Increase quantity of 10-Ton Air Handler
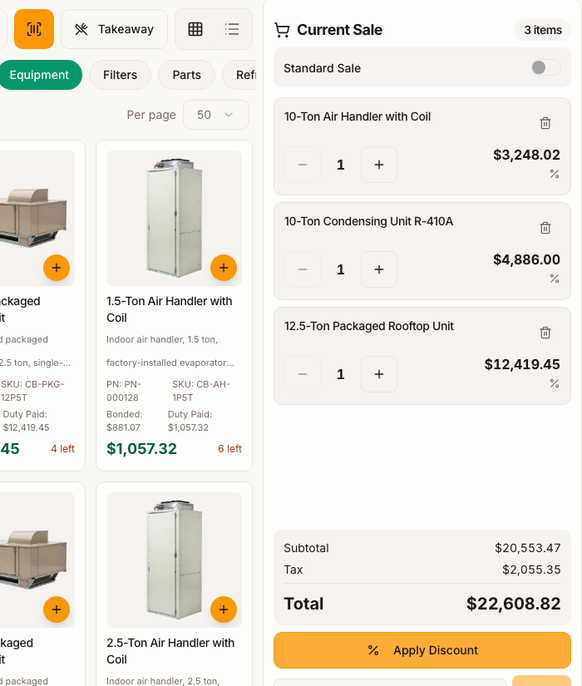582x686 pixels. pos(379,164)
